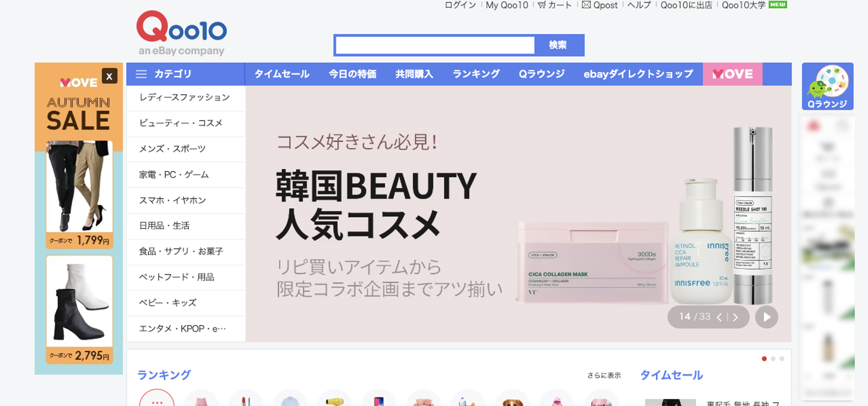The width and height of the screenshot is (868, 406).
Task: Select the sofa ranking category icon
Action: pyautogui.click(x=424, y=398)
